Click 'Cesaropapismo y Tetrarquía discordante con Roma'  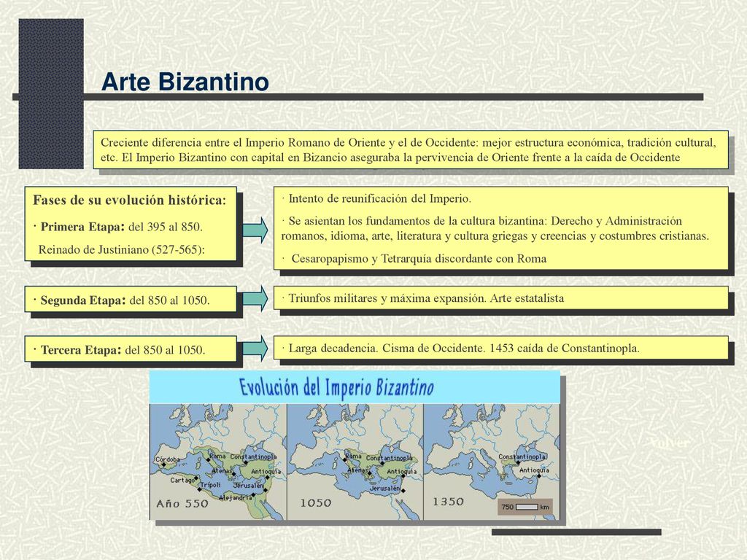(418, 259)
